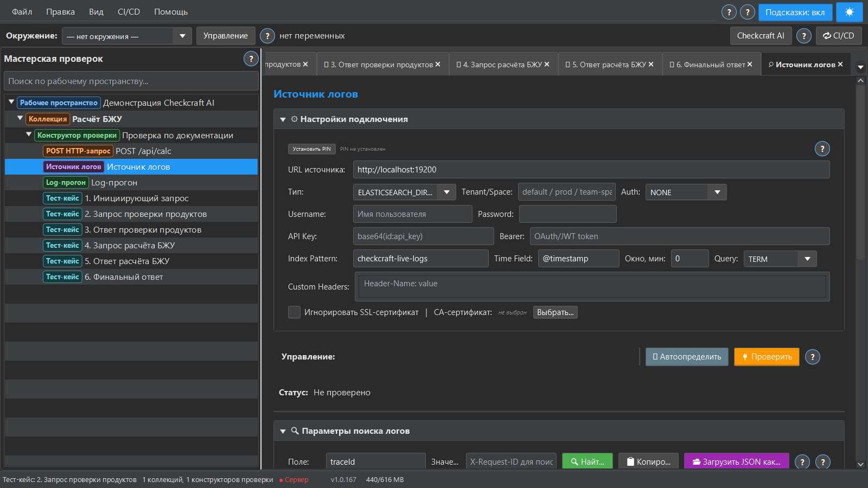Click help icon in Настройки подключения panel

[x=822, y=149]
